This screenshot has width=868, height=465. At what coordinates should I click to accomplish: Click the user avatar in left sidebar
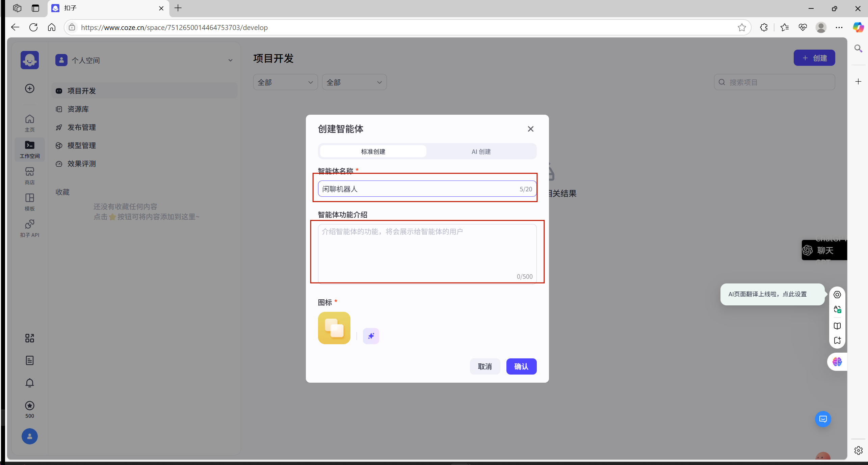click(x=30, y=436)
